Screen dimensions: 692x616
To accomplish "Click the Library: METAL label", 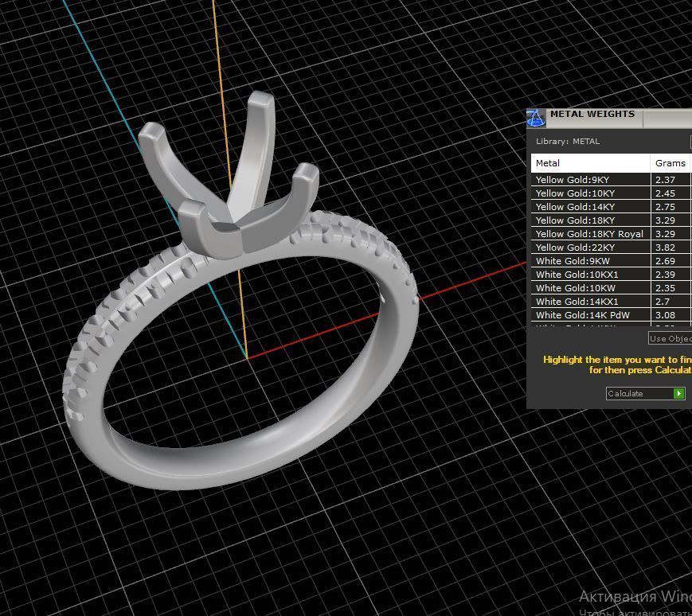I will [x=568, y=141].
